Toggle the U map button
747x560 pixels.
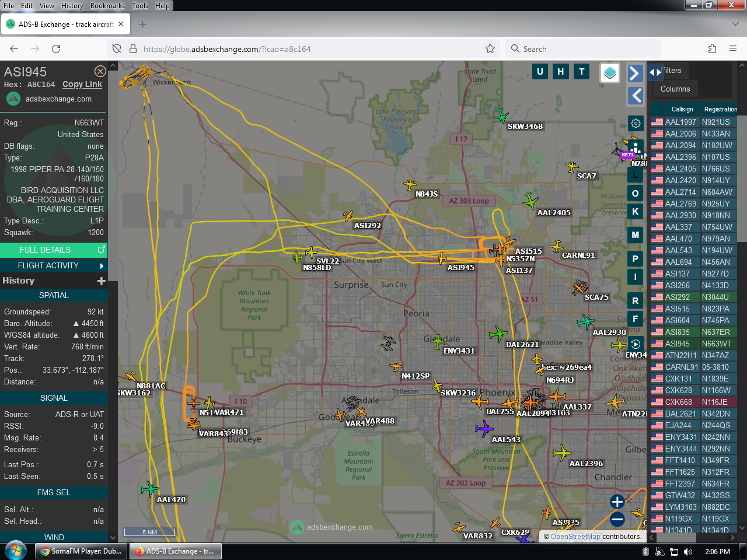click(540, 72)
